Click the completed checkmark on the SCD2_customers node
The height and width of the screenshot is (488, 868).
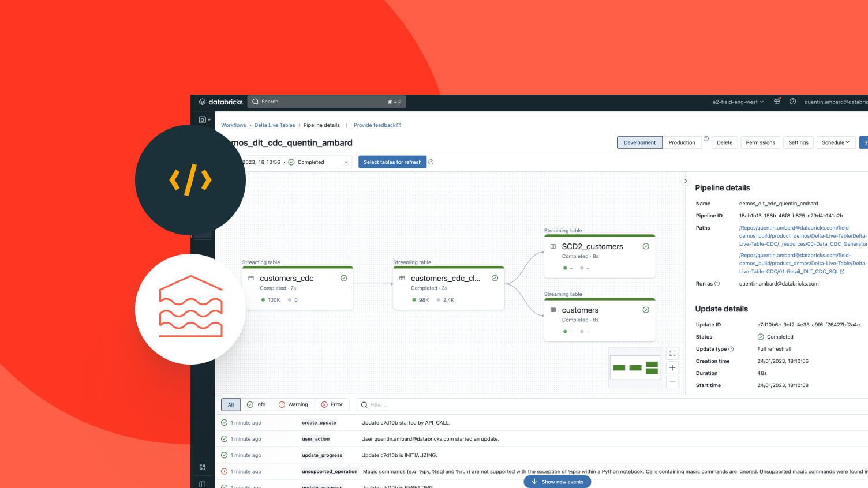(x=646, y=246)
